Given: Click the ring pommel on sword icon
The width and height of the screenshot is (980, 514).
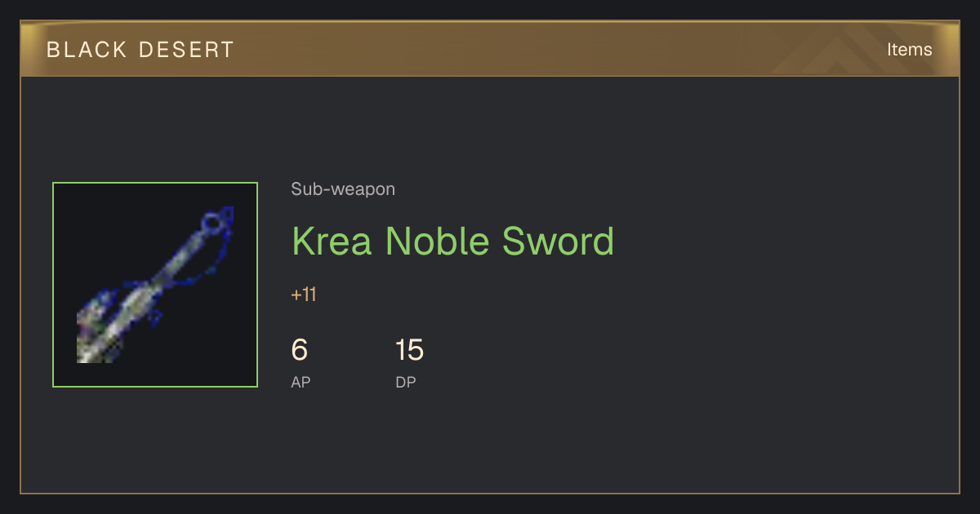Looking at the screenshot, I should tap(212, 221).
